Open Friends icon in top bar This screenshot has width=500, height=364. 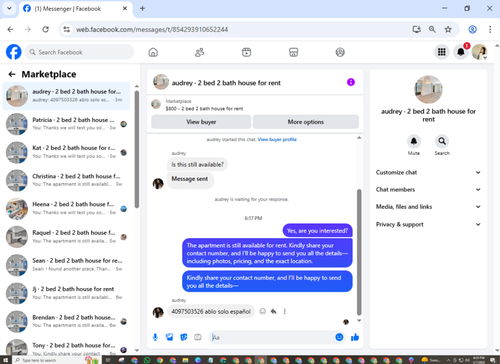(199, 52)
